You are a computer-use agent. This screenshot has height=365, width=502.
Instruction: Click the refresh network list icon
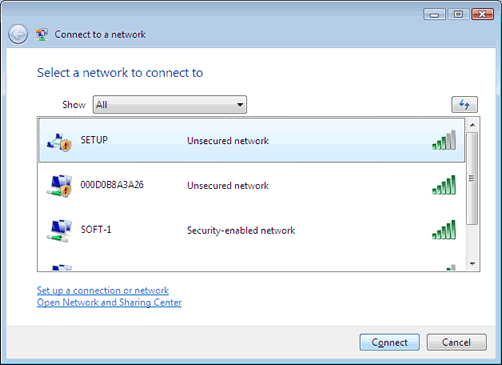[464, 105]
